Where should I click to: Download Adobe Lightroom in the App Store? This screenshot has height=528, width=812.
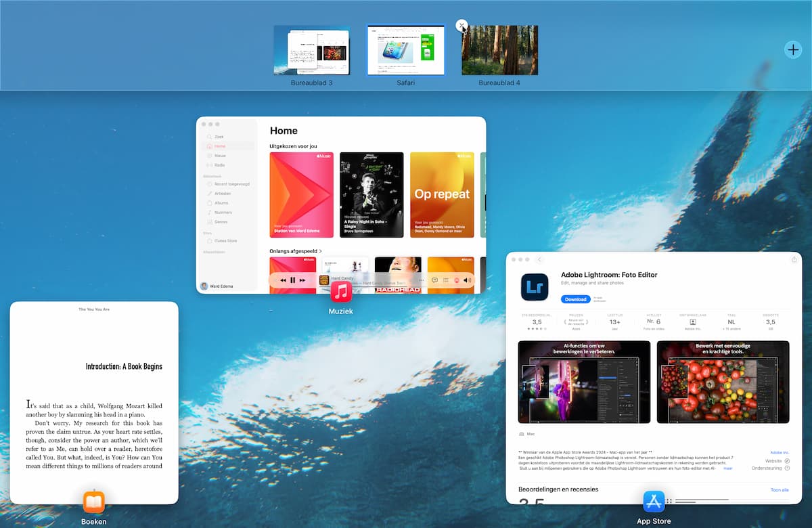tap(575, 299)
